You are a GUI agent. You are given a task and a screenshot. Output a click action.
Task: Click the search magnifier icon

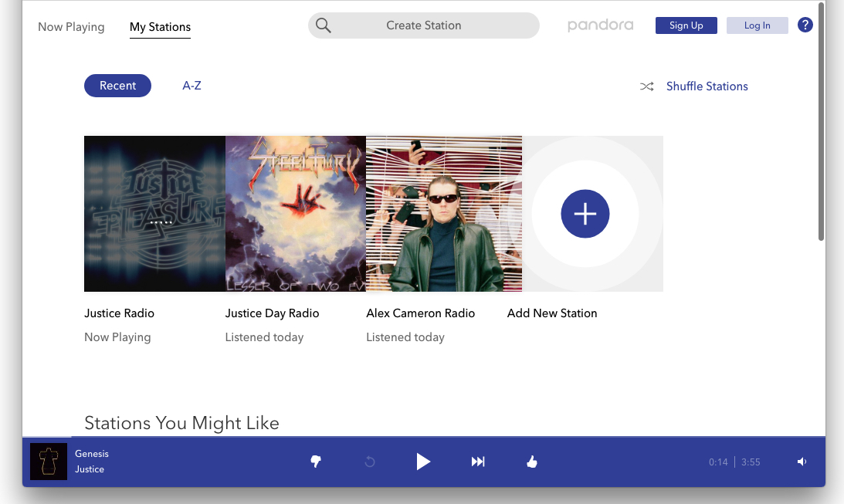[x=323, y=25]
